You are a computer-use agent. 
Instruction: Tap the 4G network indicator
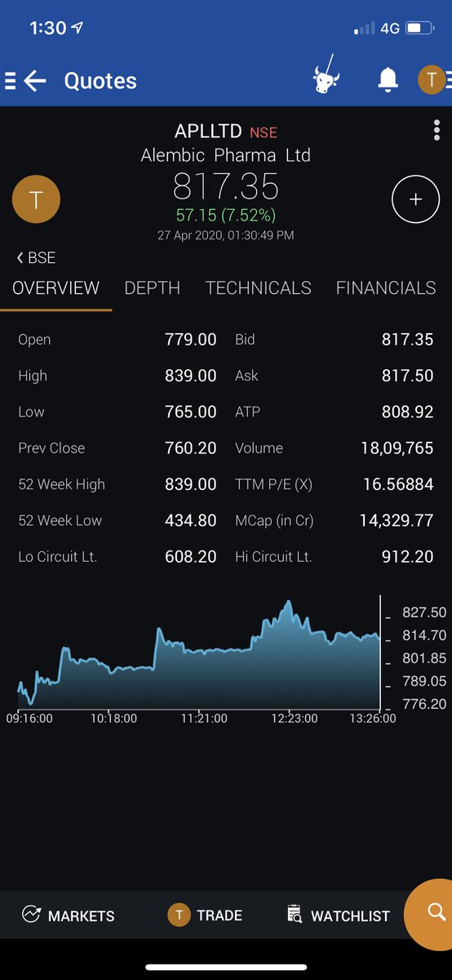point(390,29)
